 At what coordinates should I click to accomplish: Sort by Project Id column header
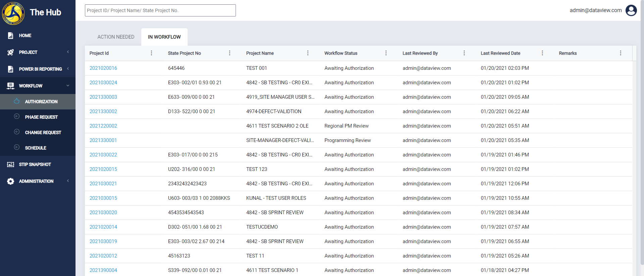point(99,53)
